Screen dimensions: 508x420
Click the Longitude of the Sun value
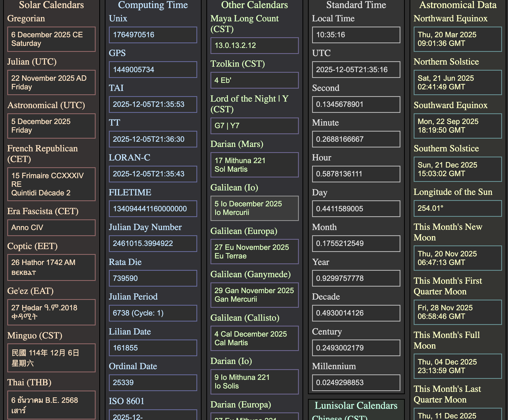coord(457,208)
